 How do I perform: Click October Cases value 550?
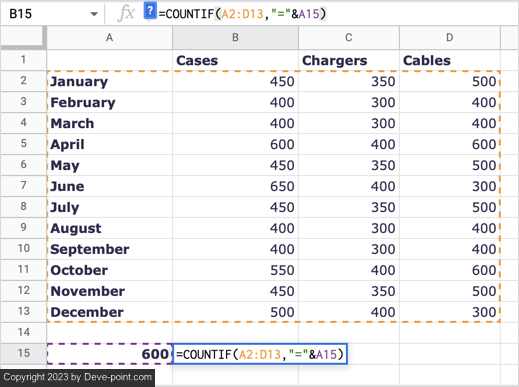tap(235, 270)
